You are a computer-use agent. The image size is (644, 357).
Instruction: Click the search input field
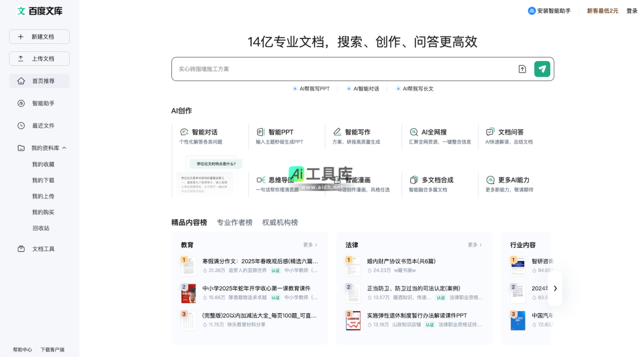point(344,69)
